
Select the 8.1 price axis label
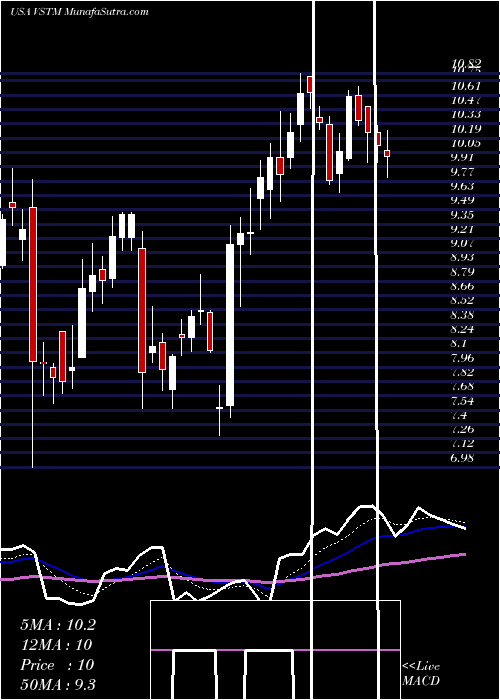point(460,343)
